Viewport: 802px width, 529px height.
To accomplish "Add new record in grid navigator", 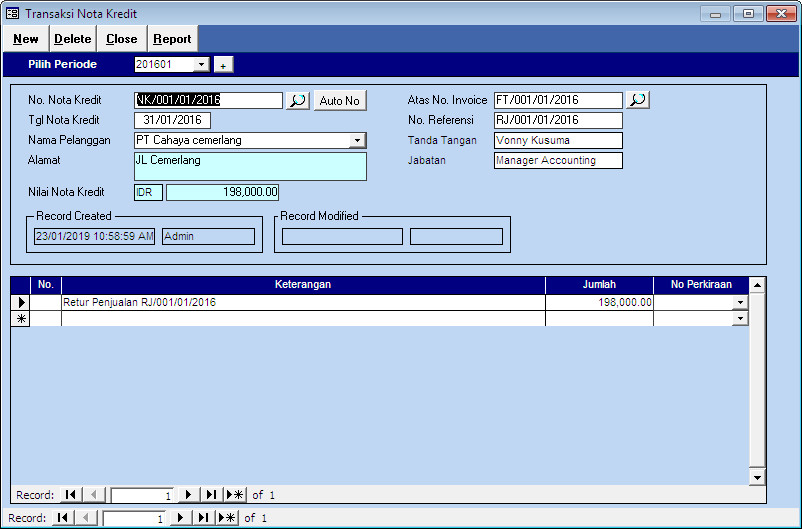I will 235,495.
